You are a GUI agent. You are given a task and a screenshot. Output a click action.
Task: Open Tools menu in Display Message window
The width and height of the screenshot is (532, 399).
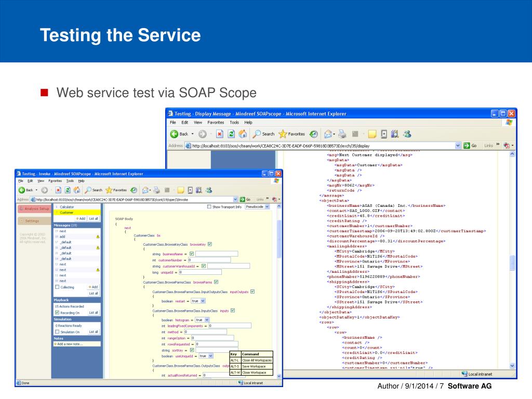[234, 123]
